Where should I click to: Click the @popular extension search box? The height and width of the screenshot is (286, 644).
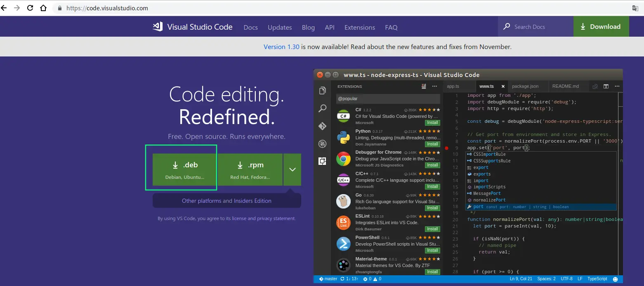(x=388, y=99)
